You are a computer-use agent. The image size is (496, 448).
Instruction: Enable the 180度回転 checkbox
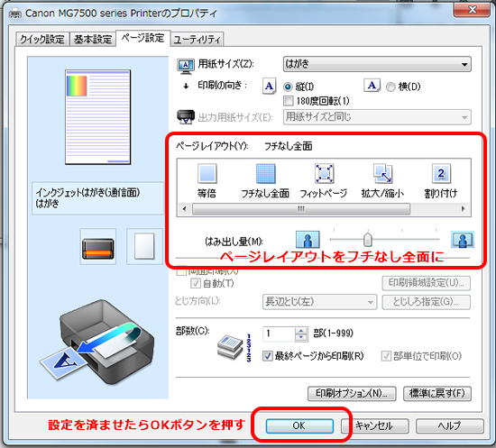tap(289, 101)
